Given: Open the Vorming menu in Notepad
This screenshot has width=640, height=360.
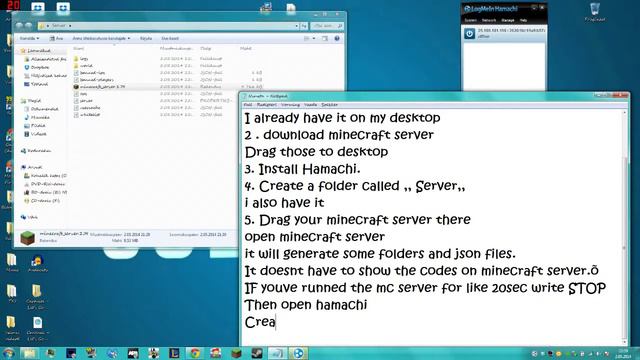Looking at the screenshot, I should point(290,105).
